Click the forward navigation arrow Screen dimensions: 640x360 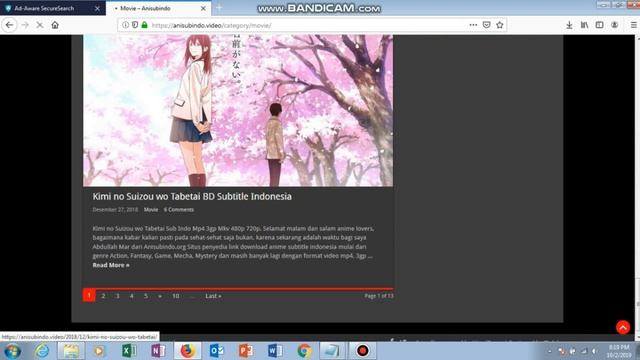click(25, 25)
